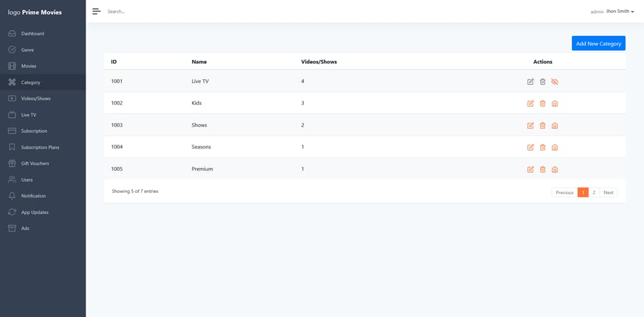The image size is (644, 317).
Task: Open App Updates in the sidebar
Action: click(43, 212)
